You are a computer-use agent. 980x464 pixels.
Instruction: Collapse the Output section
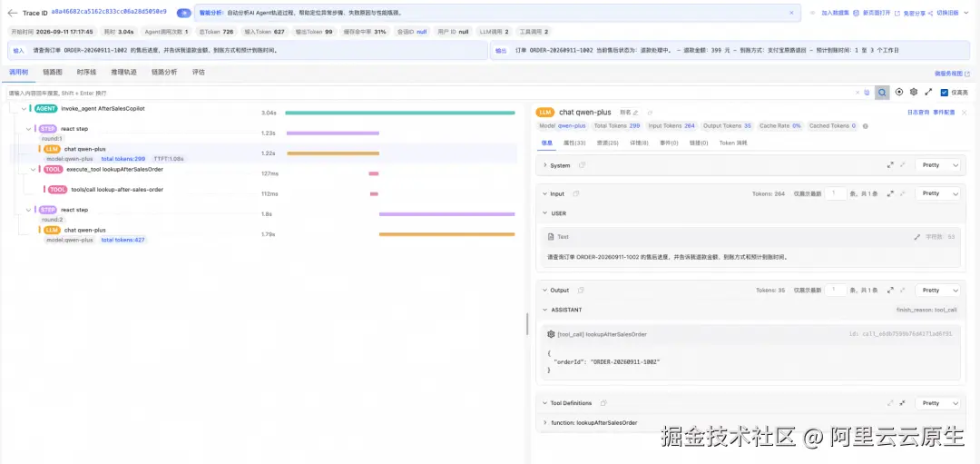[x=544, y=291]
